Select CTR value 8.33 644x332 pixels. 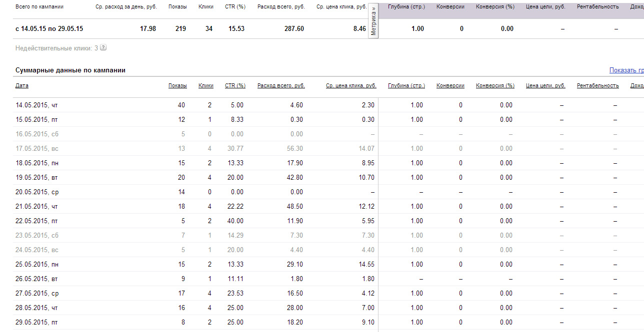pos(237,120)
